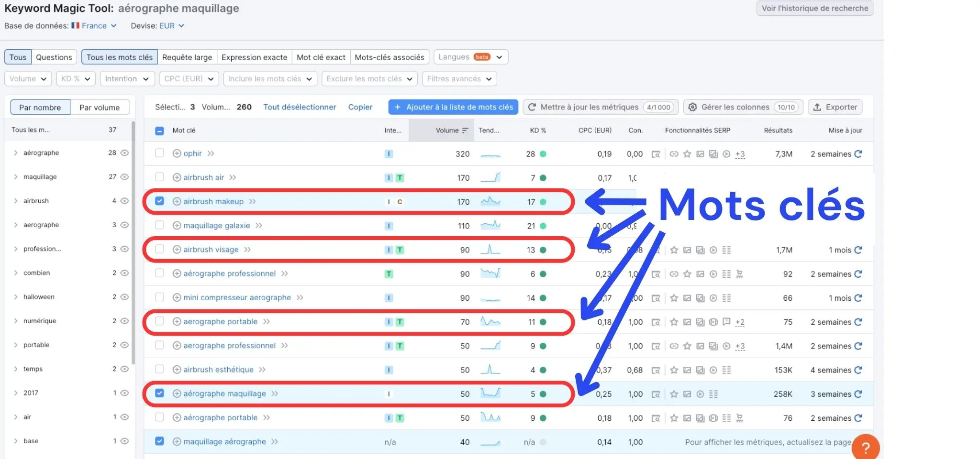The height and width of the screenshot is (459, 980).
Task: Open Filtres avancés dropdown
Action: click(459, 79)
